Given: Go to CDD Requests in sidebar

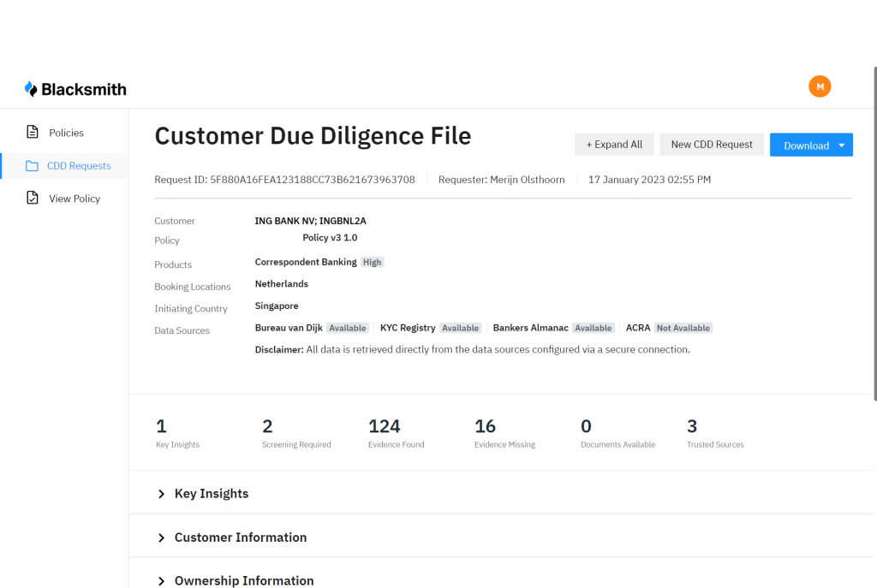Looking at the screenshot, I should [x=79, y=166].
